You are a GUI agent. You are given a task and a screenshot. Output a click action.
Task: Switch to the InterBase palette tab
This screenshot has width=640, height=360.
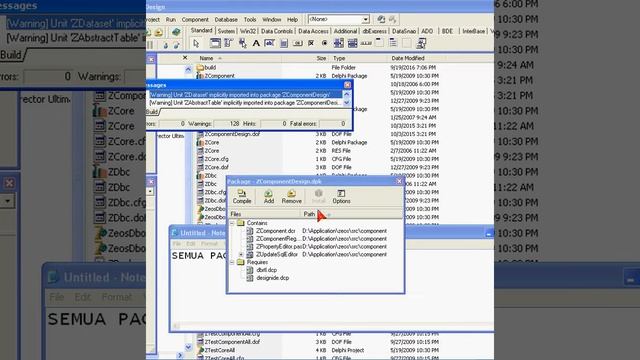[473, 31]
